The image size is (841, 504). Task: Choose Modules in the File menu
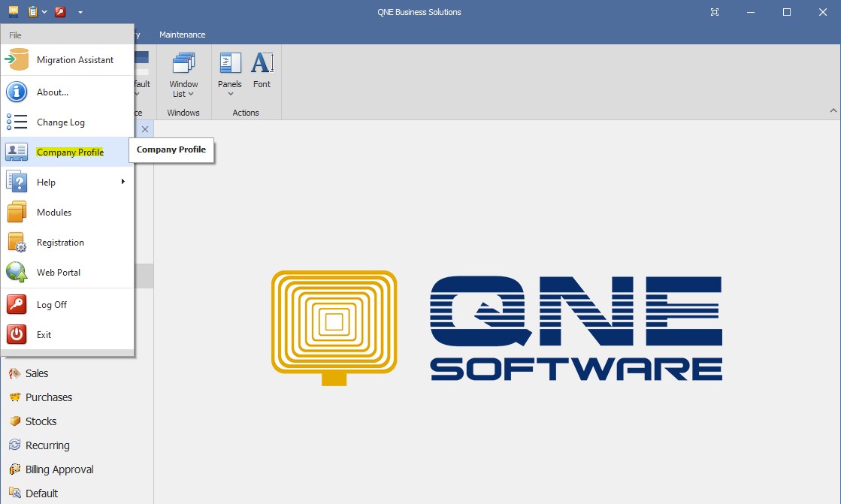[x=68, y=212]
